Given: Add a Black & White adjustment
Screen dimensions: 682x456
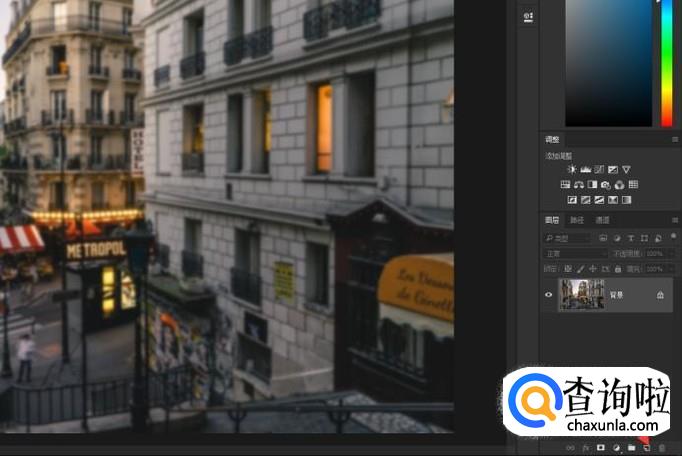Looking at the screenshot, I should (x=592, y=184).
